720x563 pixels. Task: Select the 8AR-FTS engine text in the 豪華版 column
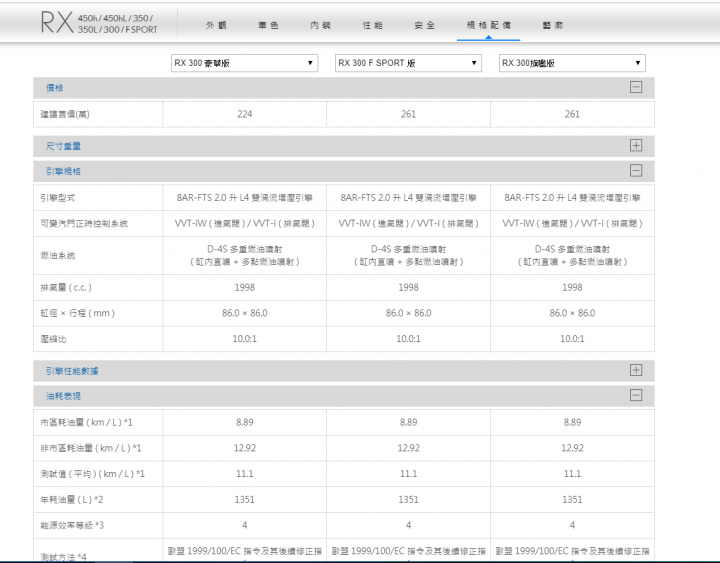coord(245,197)
